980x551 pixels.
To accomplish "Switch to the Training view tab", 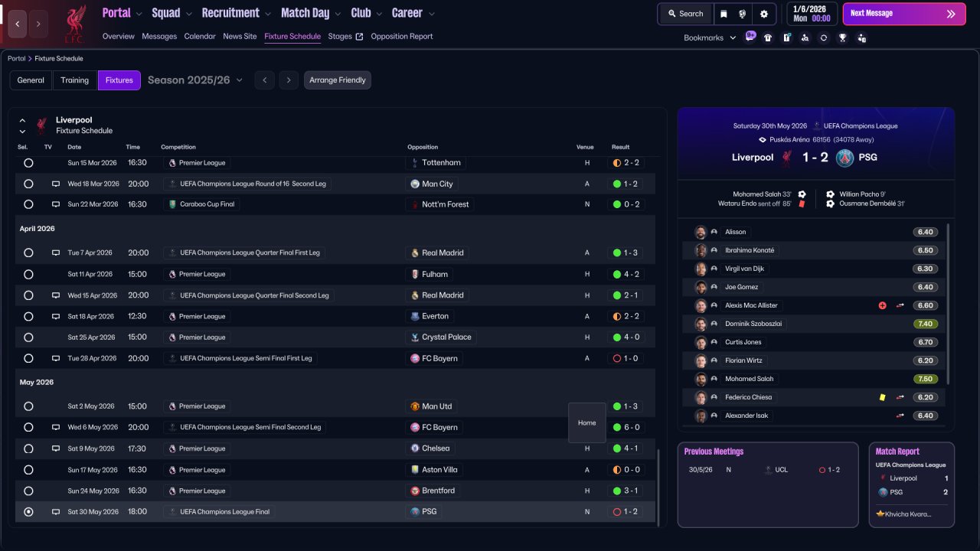I will pos(75,80).
